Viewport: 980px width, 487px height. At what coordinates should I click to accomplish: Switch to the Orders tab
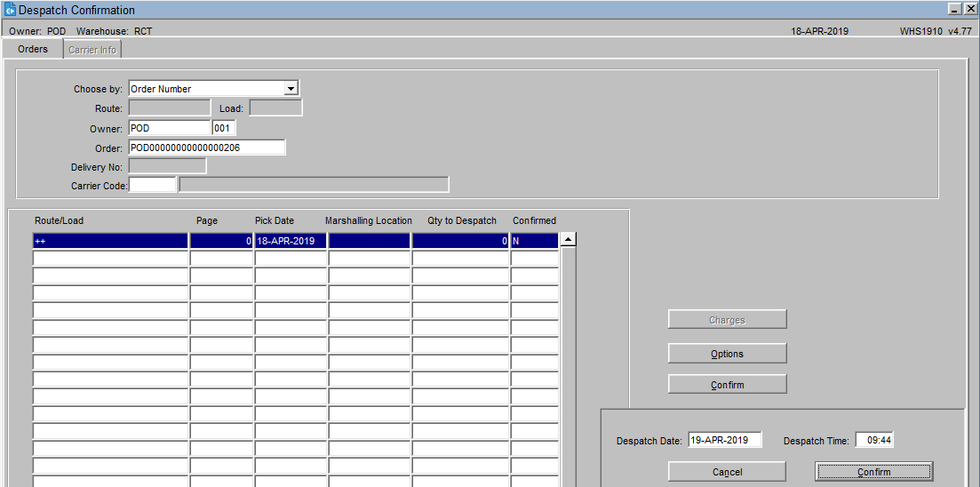point(33,49)
